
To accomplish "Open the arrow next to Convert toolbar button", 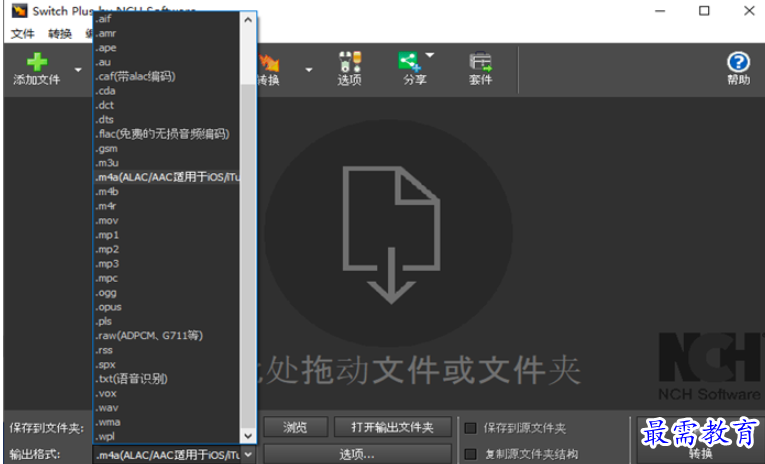I will 309,70.
